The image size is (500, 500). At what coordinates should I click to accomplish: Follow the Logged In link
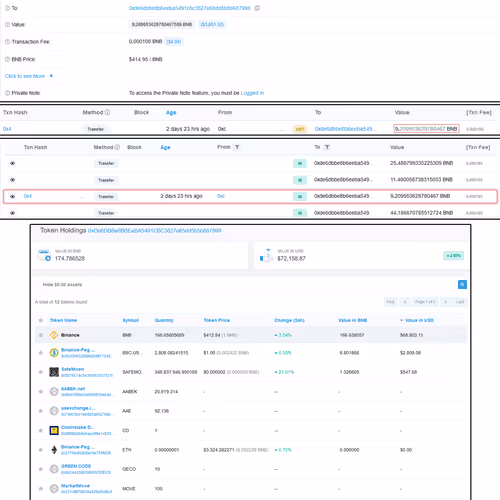click(x=252, y=93)
